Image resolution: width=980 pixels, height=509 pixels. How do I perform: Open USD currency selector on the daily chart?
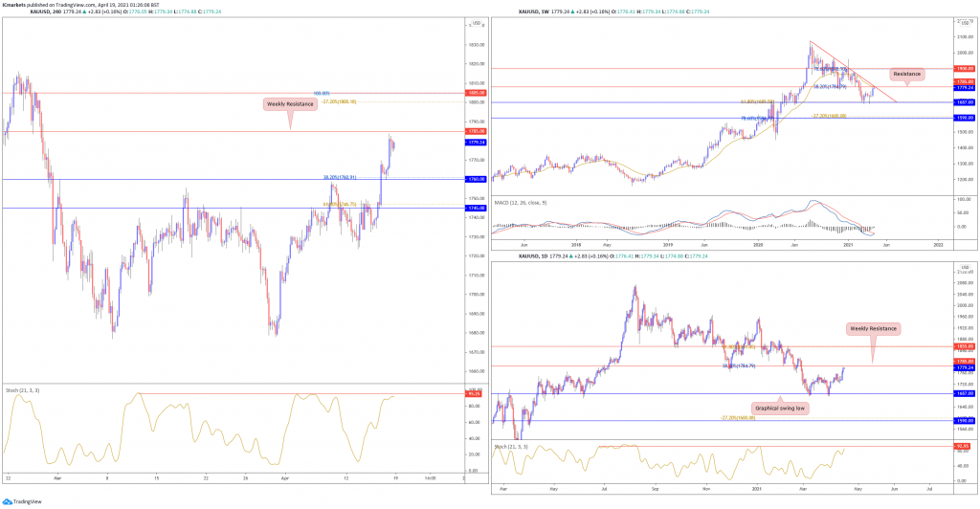click(963, 266)
